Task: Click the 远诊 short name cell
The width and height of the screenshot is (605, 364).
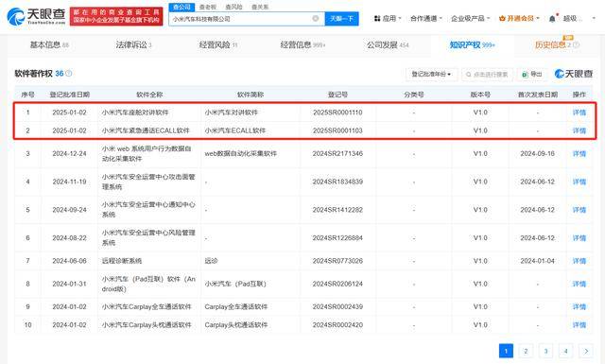Action: (211, 261)
